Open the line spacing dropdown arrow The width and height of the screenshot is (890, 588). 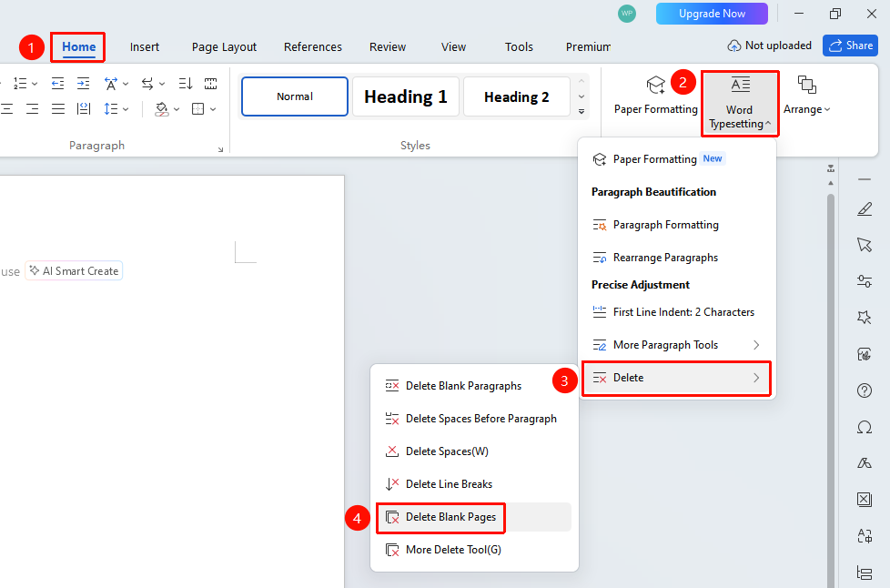126,109
